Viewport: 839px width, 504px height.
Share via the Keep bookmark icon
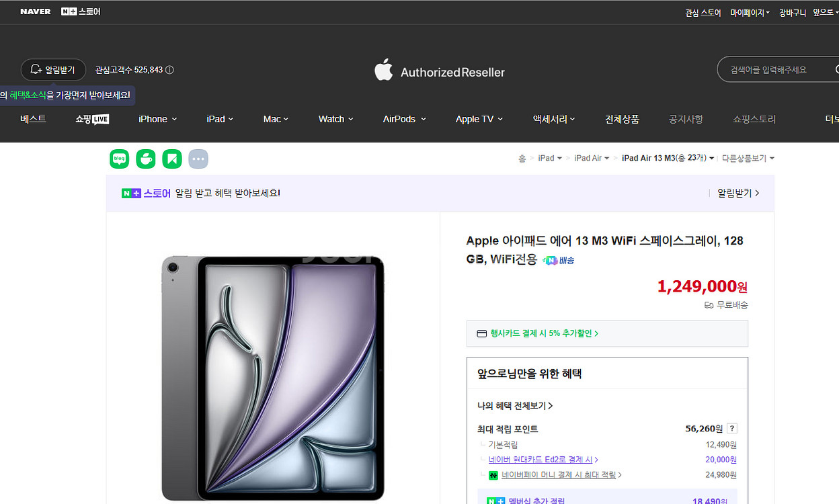click(x=172, y=159)
